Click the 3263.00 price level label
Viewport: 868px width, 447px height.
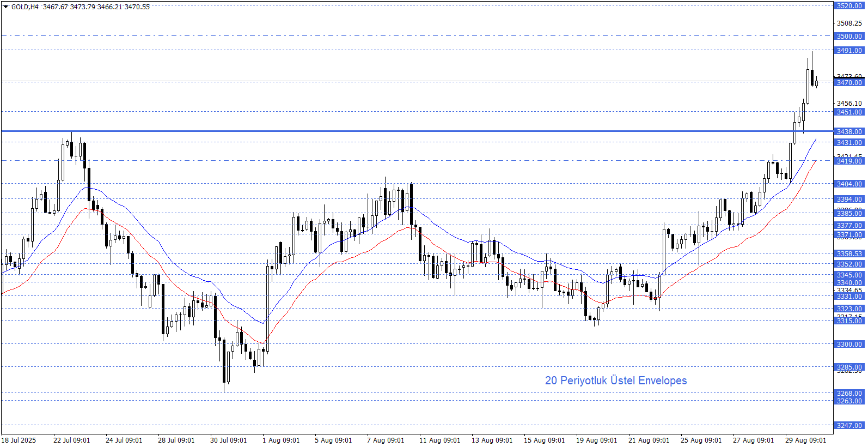point(849,401)
